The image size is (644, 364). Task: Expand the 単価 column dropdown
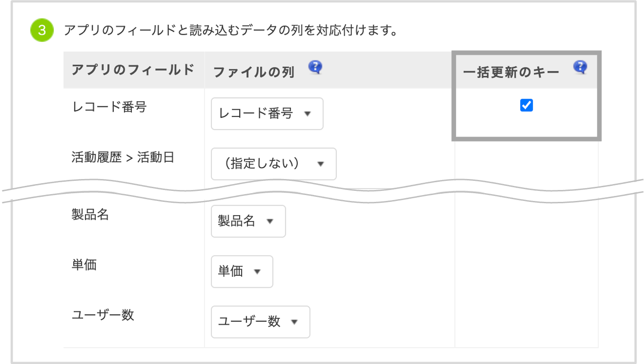pyautogui.click(x=241, y=271)
